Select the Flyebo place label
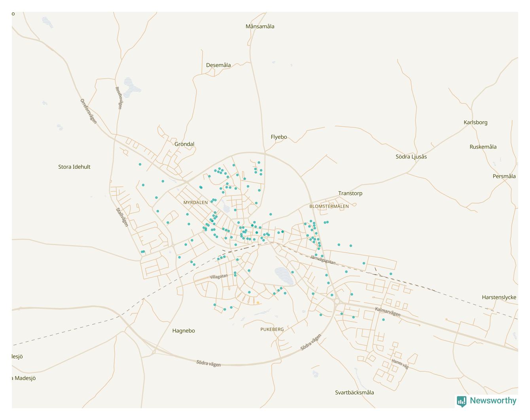The height and width of the screenshot is (420, 530). (279, 137)
